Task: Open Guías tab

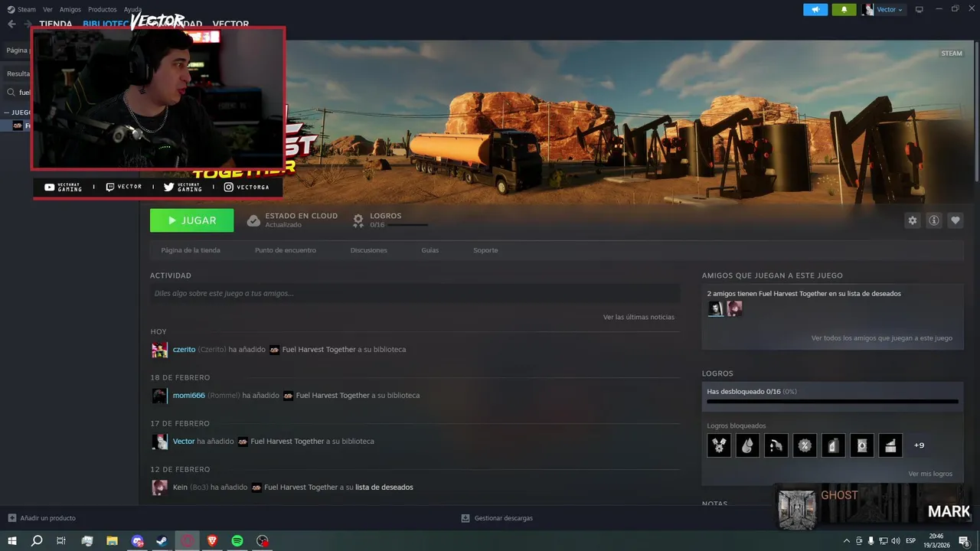Action: [x=430, y=250]
